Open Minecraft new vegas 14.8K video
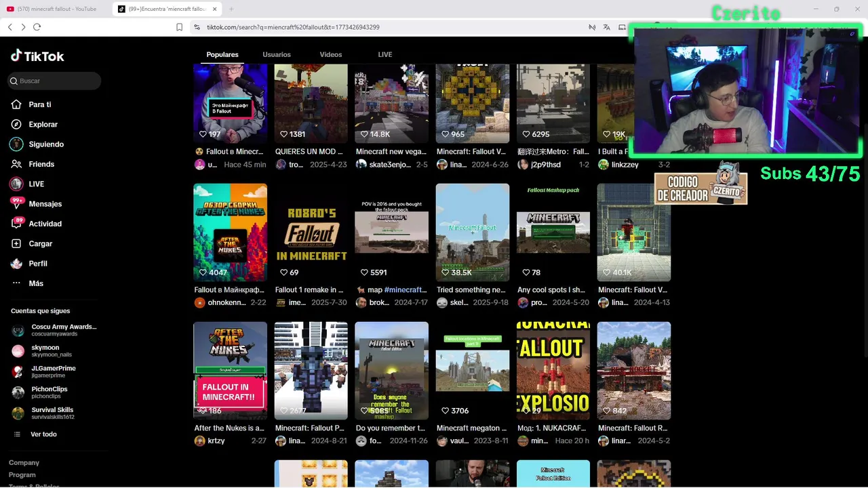The height and width of the screenshot is (488, 868). coord(392,104)
